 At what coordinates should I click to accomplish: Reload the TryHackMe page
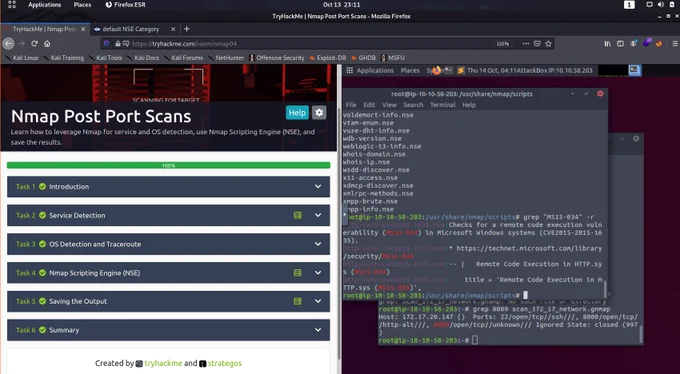click(x=34, y=43)
